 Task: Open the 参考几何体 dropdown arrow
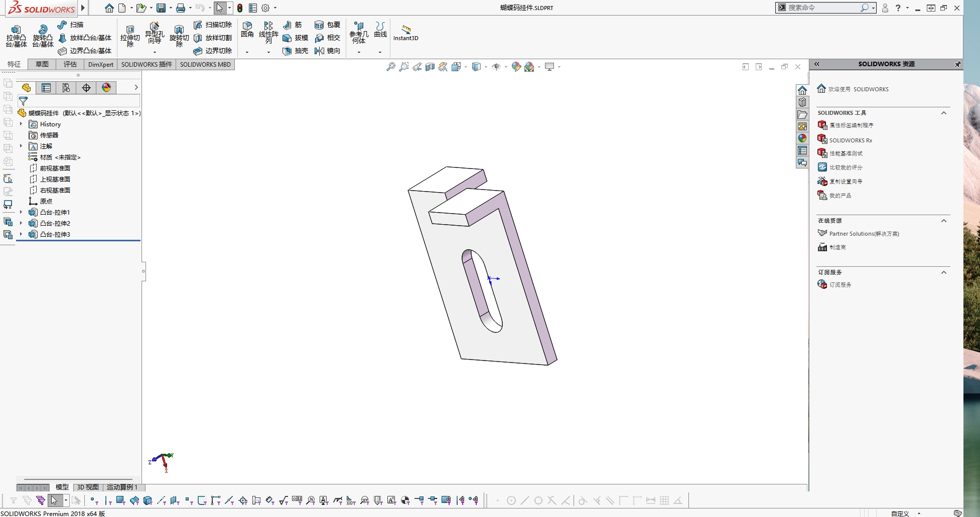tap(359, 52)
